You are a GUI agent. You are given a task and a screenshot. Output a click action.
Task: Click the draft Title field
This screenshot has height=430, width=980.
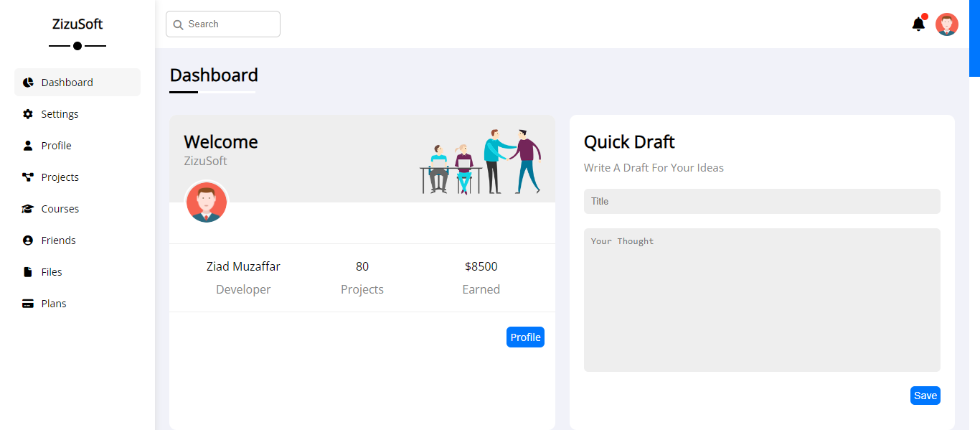(762, 201)
